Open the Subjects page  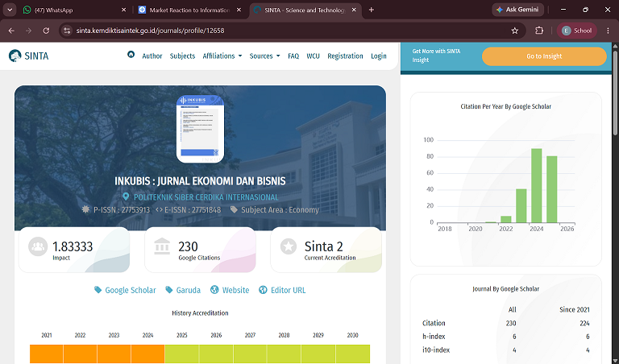[182, 56]
